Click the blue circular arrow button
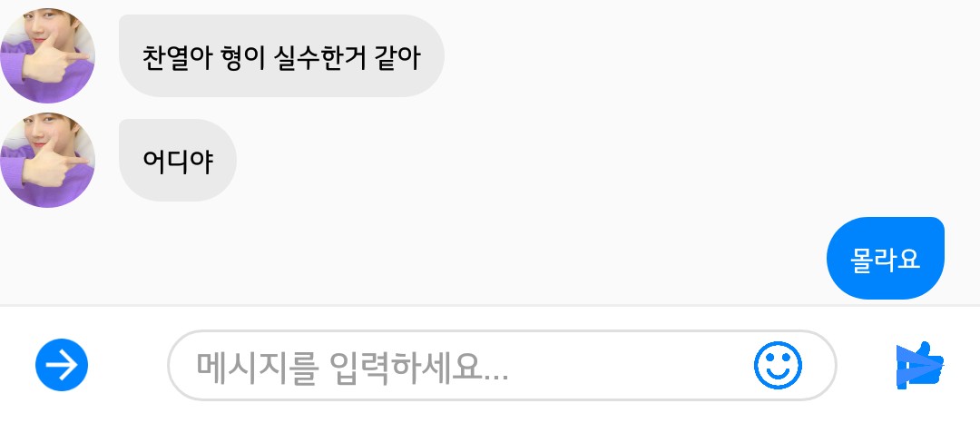This screenshot has height=423, width=980. (62, 365)
